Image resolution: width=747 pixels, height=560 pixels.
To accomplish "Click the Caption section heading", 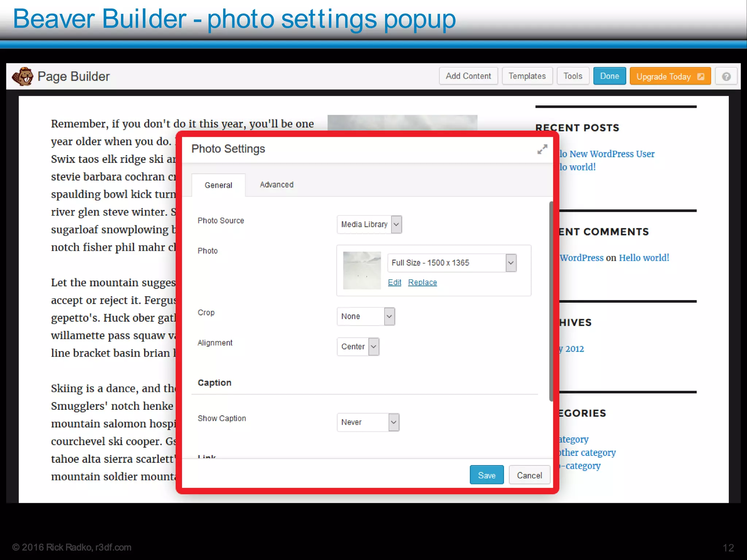I will [x=214, y=382].
